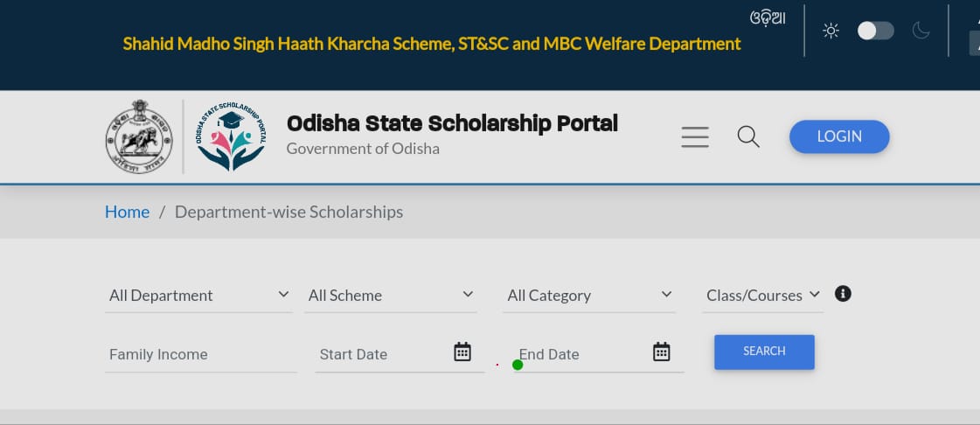This screenshot has height=425, width=980.
Task: Expand the All Department dropdown
Action: click(x=198, y=296)
